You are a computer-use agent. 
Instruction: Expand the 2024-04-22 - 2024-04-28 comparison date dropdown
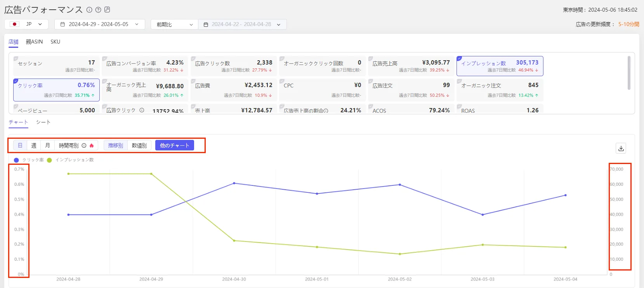tap(243, 24)
